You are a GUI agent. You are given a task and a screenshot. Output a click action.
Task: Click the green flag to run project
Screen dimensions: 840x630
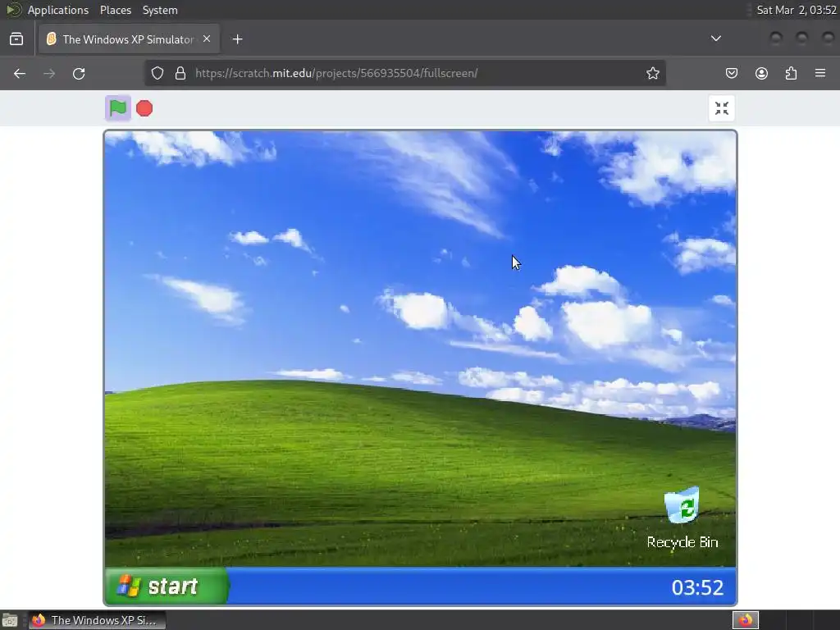pos(118,108)
